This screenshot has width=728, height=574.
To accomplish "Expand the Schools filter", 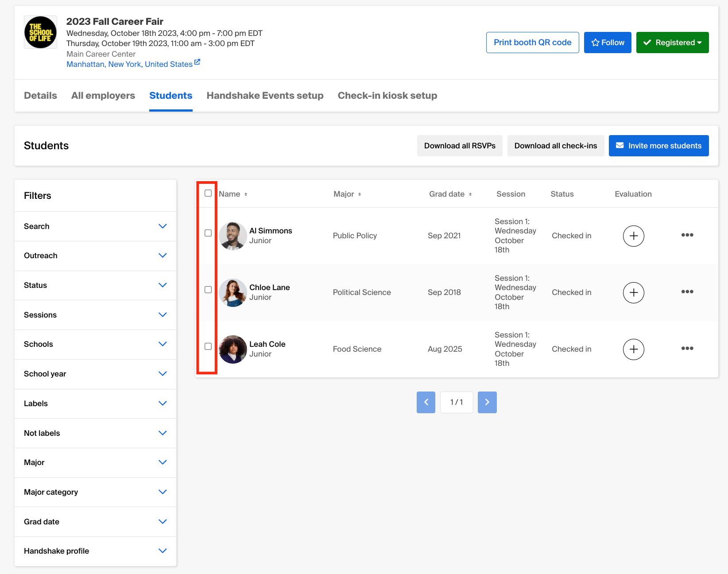I will [x=95, y=344].
